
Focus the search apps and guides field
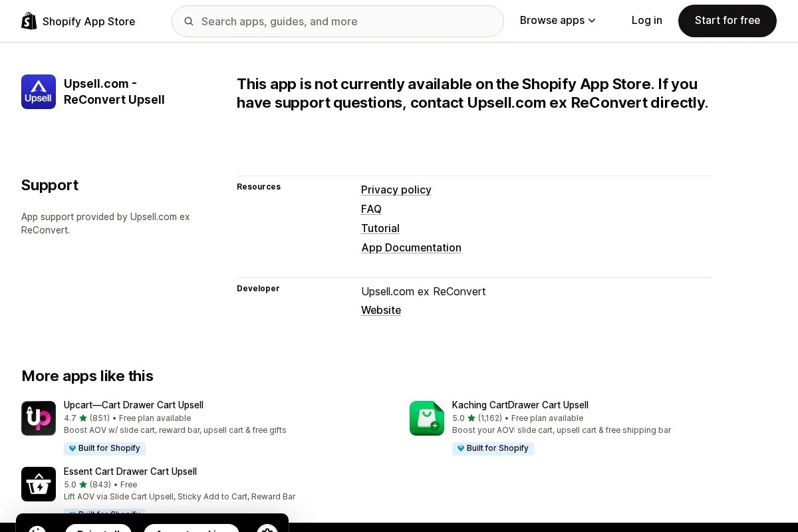(338, 21)
